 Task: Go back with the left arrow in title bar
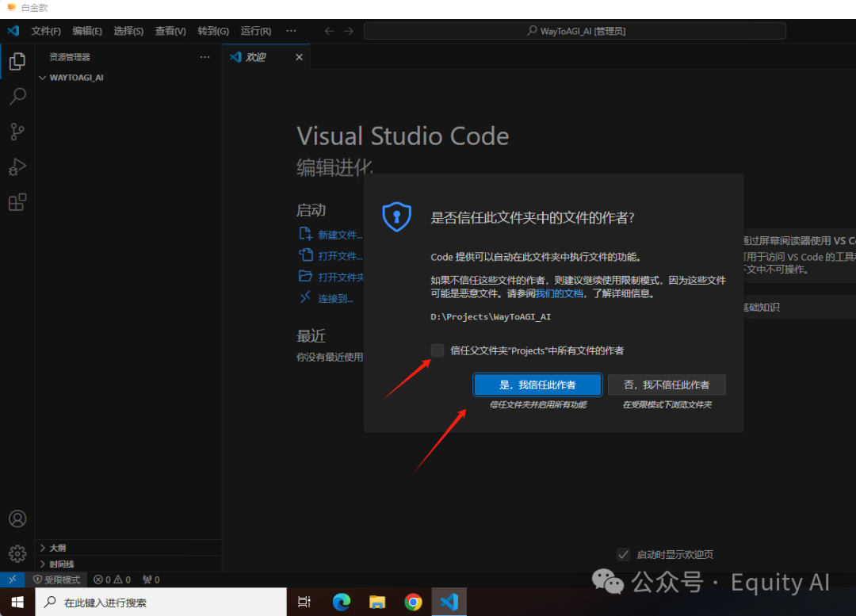click(329, 31)
